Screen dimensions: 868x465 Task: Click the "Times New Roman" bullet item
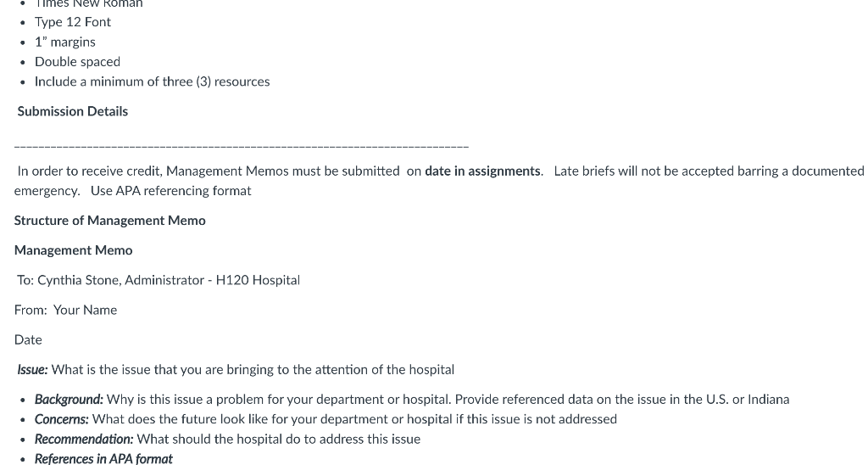(88, 4)
